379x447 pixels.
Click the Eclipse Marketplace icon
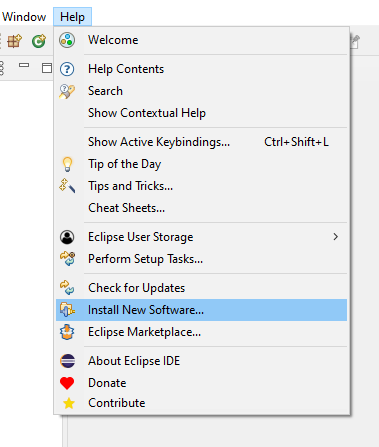pyautogui.click(x=67, y=332)
